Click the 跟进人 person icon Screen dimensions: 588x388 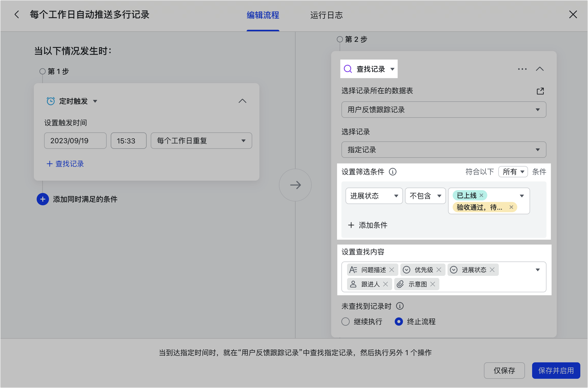point(353,284)
